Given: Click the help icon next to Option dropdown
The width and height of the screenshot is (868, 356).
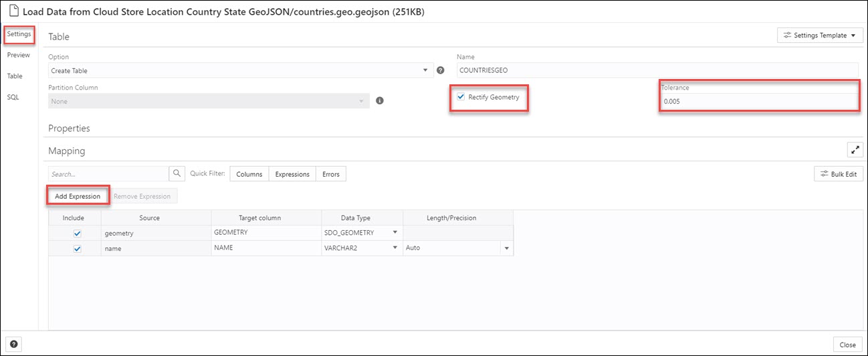Looking at the screenshot, I should click(x=441, y=70).
